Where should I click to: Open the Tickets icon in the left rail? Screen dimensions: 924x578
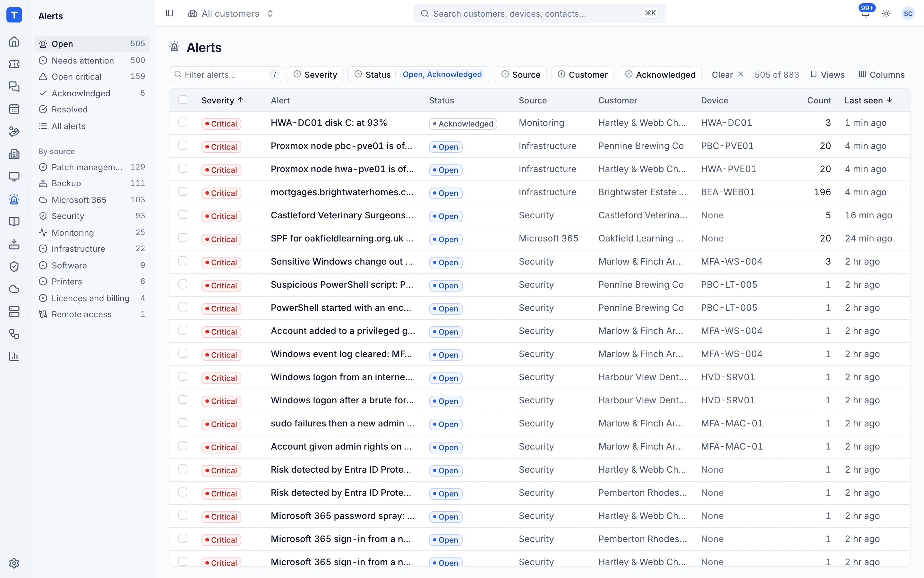pos(14,64)
